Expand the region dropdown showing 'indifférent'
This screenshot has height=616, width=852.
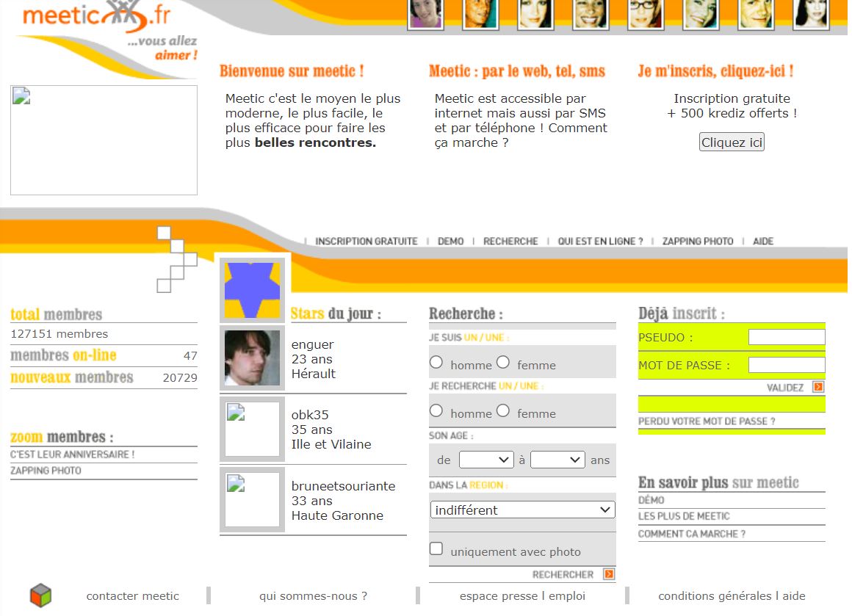click(522, 510)
